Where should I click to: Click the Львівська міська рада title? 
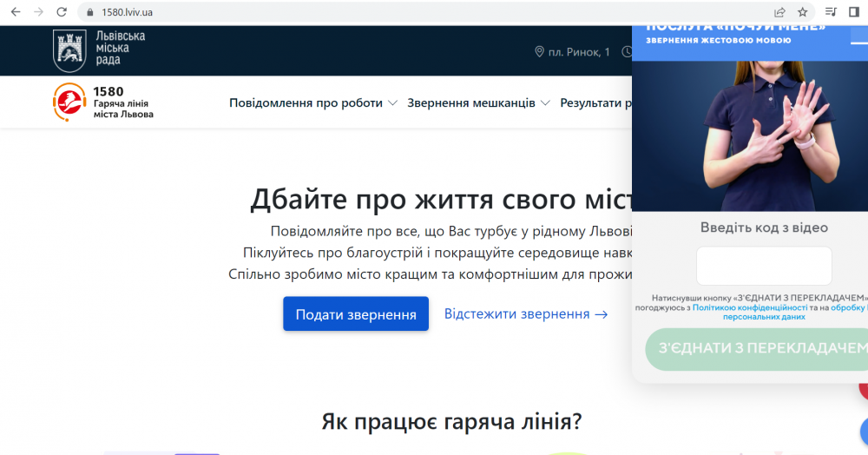pyautogui.click(x=120, y=48)
